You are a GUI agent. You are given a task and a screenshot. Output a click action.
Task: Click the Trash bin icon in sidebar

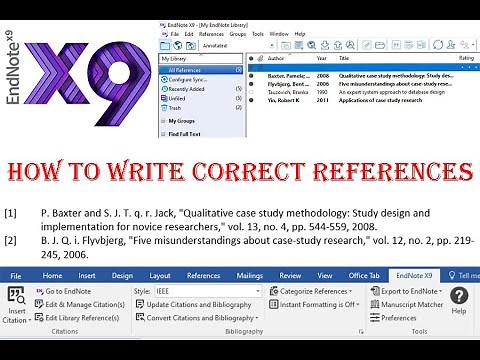coord(164,108)
